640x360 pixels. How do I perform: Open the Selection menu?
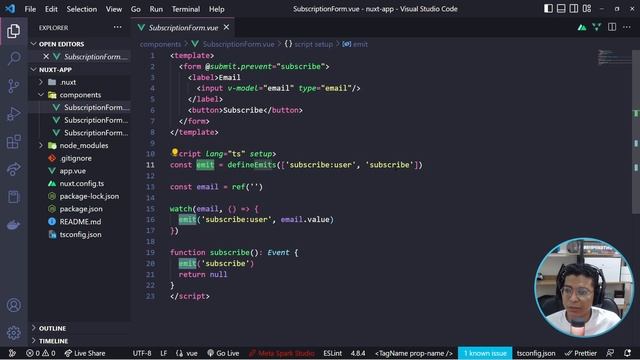(82, 9)
